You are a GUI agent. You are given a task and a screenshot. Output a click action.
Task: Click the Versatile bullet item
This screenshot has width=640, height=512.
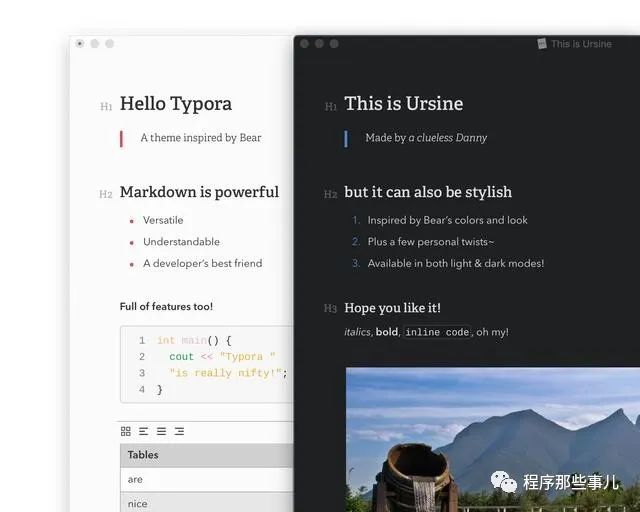(163, 220)
